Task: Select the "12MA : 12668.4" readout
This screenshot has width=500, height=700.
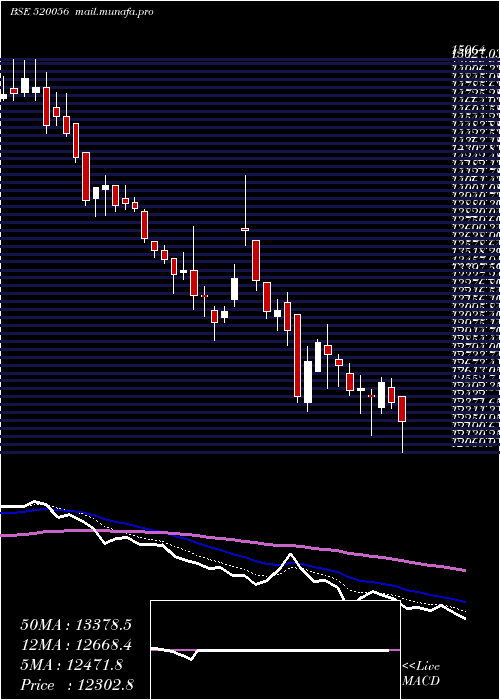Action: (x=76, y=645)
